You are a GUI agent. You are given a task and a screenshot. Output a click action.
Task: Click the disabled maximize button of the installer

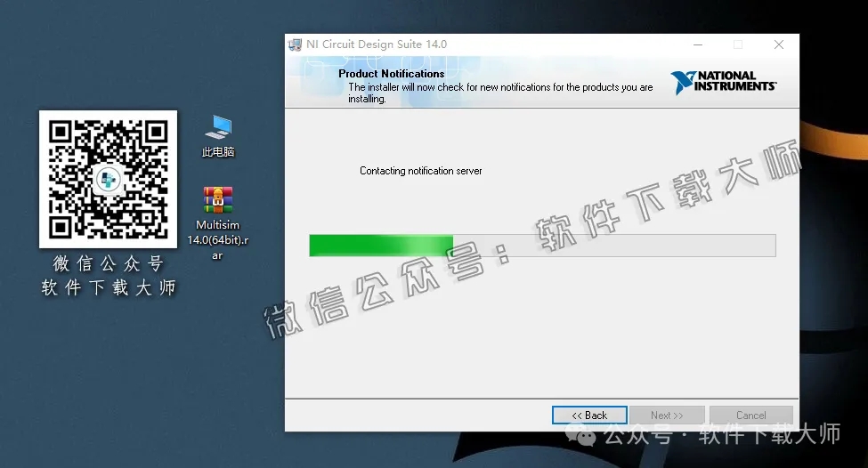[x=738, y=44]
